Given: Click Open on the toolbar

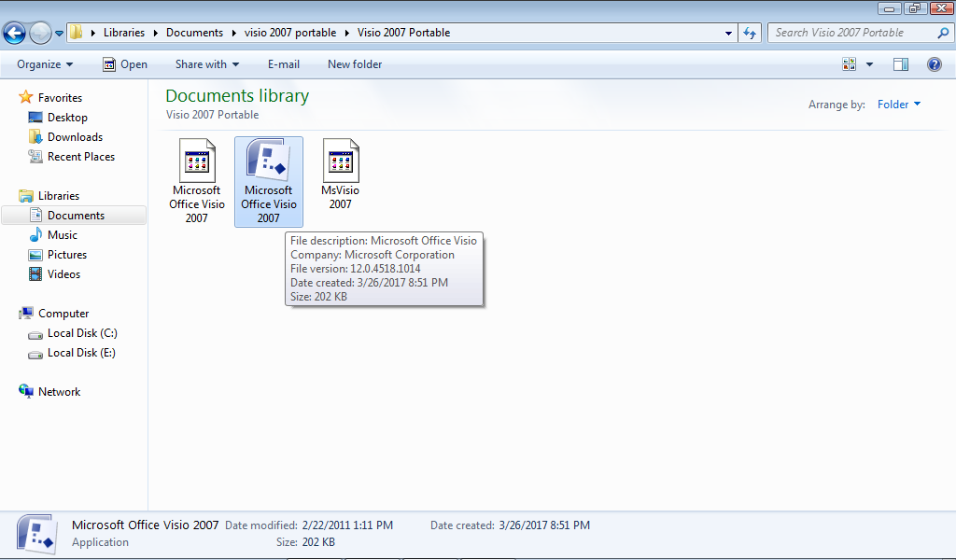Looking at the screenshot, I should coord(125,64).
